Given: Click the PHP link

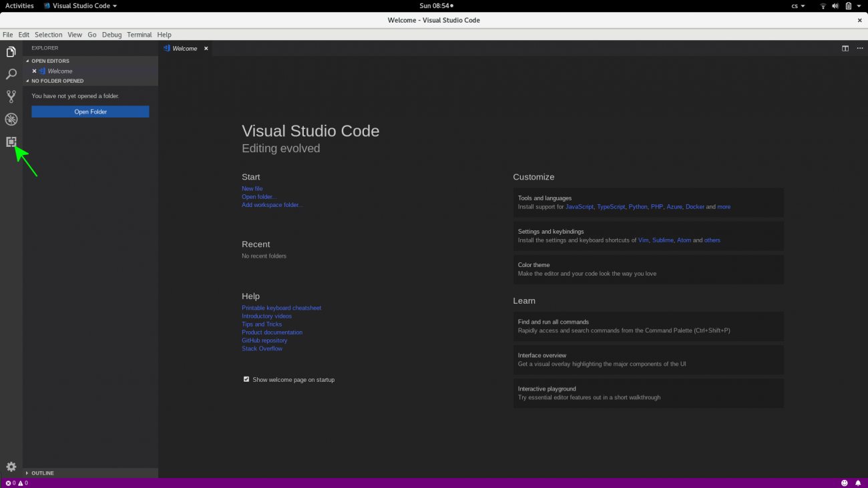Looking at the screenshot, I should pyautogui.click(x=657, y=207).
